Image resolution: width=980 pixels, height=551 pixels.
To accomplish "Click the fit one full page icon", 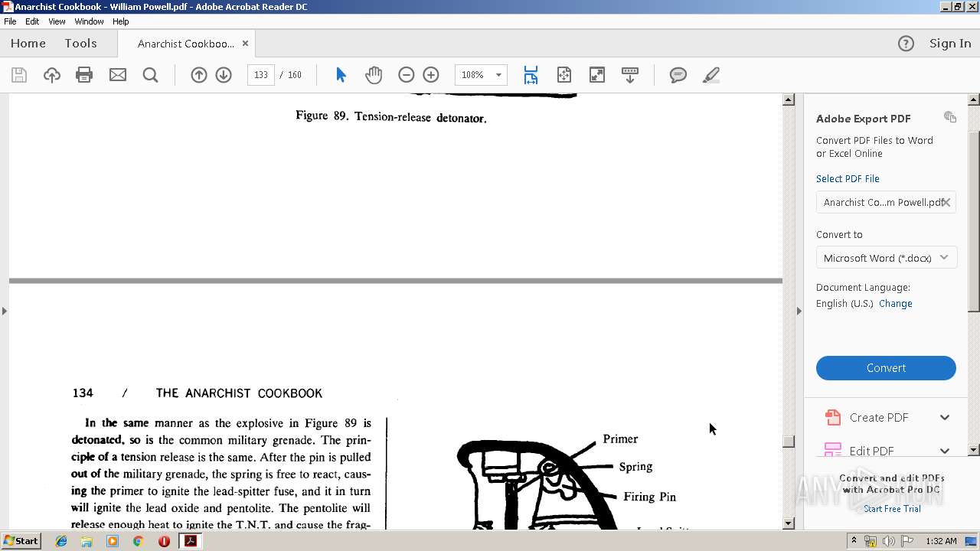I will click(564, 75).
